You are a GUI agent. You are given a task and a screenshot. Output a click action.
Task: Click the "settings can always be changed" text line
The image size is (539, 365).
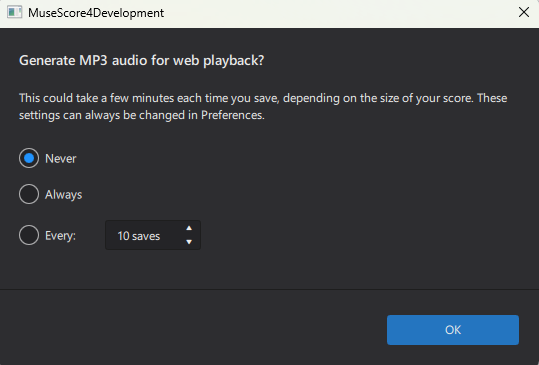(x=142, y=115)
